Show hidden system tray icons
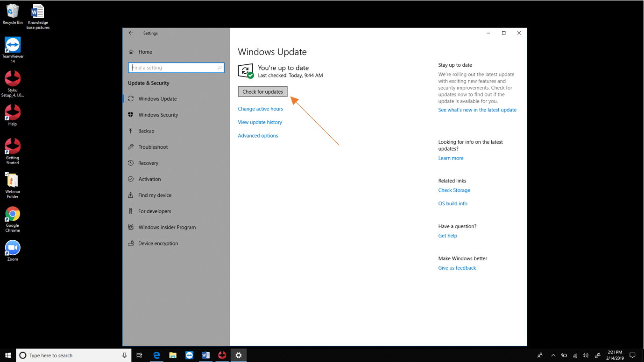 (x=553, y=355)
